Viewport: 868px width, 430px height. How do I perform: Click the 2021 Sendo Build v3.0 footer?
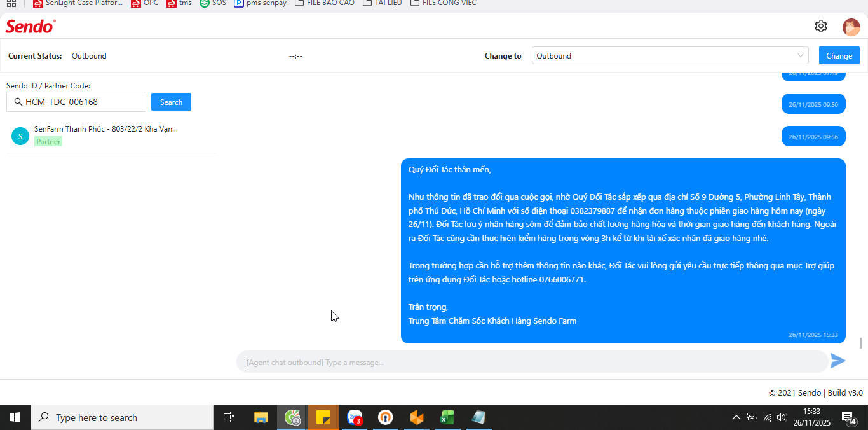coord(815,392)
